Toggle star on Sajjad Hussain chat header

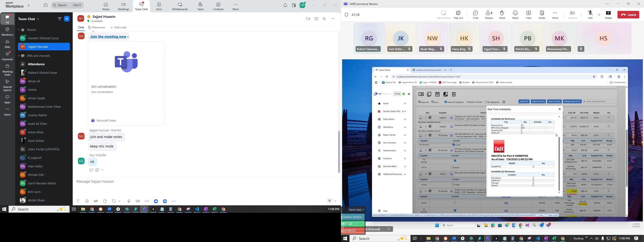click(x=89, y=17)
